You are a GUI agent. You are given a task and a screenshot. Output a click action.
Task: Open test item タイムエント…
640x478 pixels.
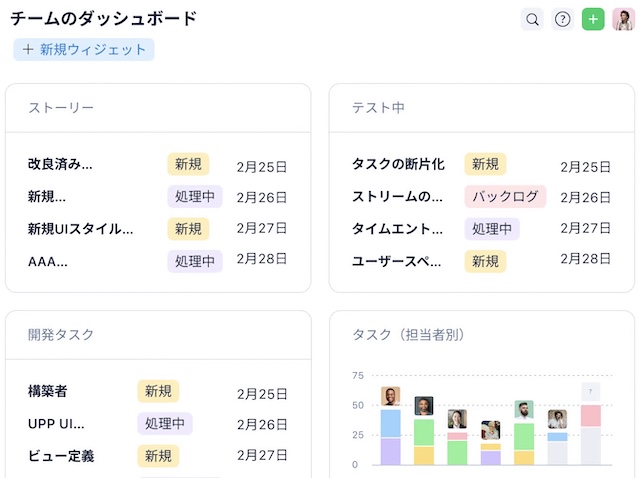click(x=397, y=229)
